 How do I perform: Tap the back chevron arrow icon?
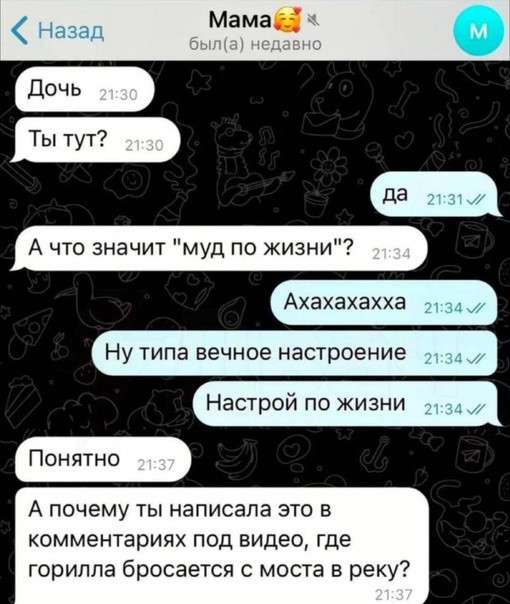coord(20,31)
